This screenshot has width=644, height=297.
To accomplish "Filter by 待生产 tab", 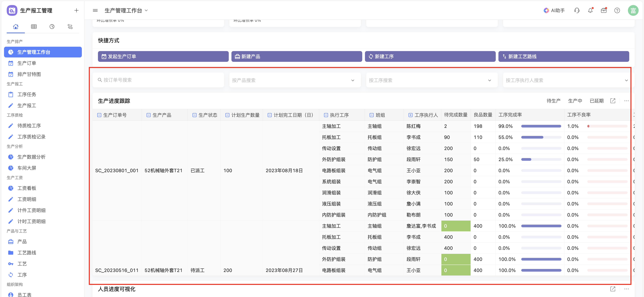I will tap(553, 101).
